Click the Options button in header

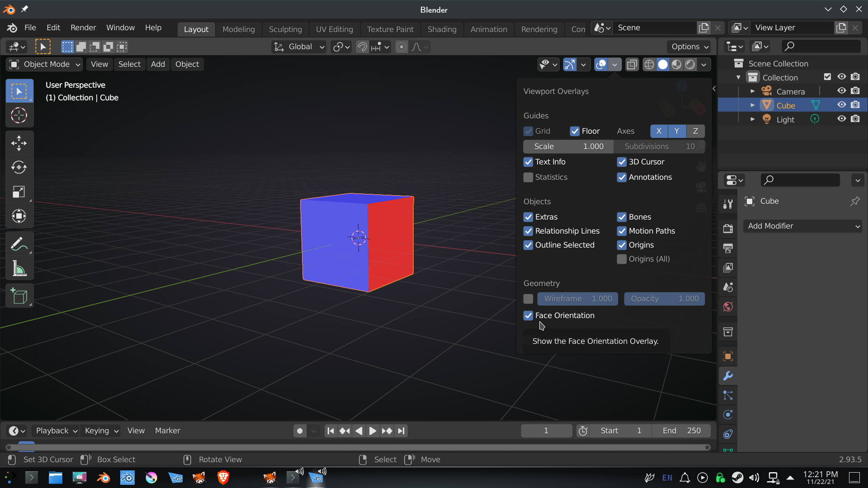coord(689,47)
